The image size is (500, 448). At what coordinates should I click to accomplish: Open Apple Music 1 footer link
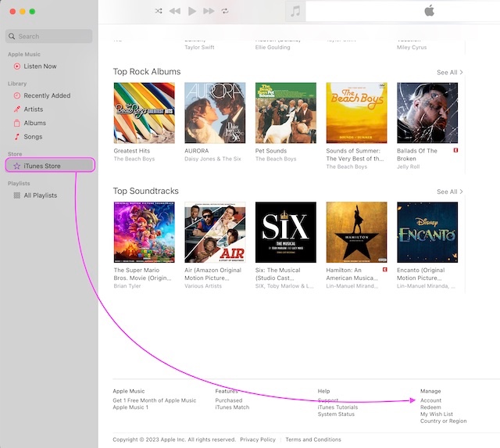coord(130,407)
